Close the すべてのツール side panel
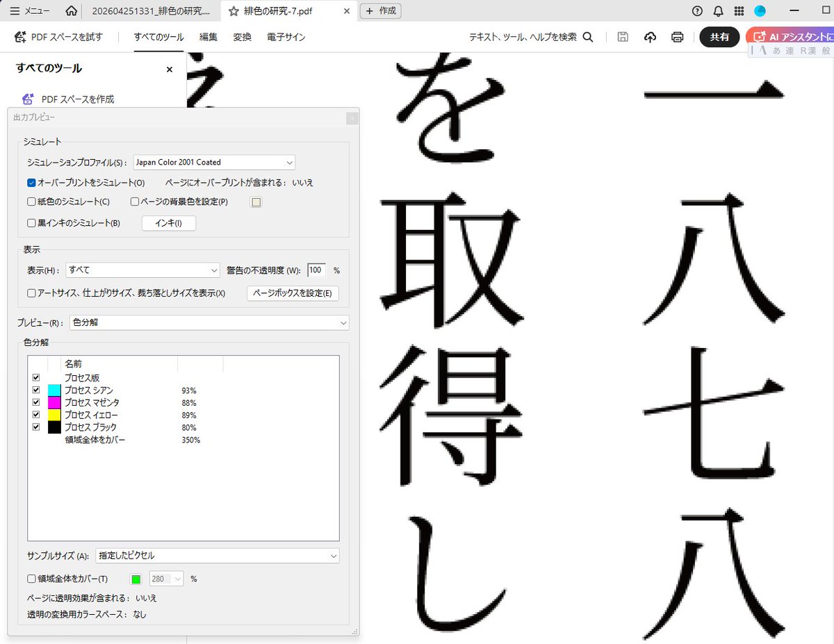834x644 pixels. (169, 69)
